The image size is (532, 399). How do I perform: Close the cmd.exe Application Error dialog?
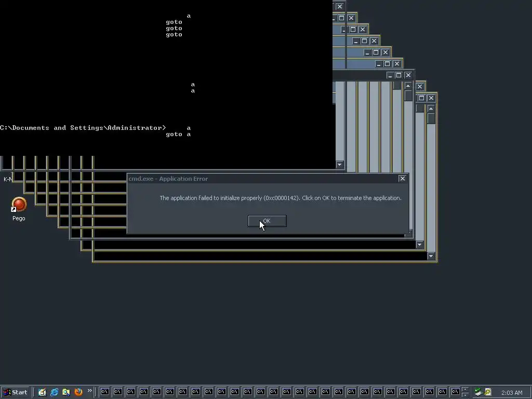(x=402, y=179)
